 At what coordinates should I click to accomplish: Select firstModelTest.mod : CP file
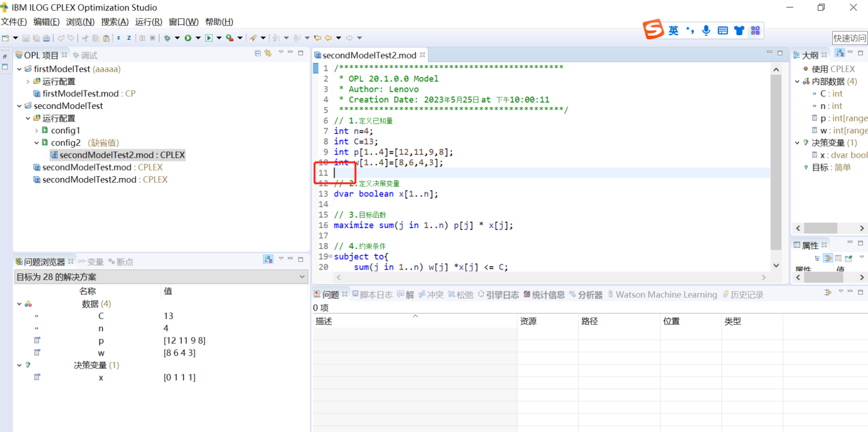[x=85, y=94]
